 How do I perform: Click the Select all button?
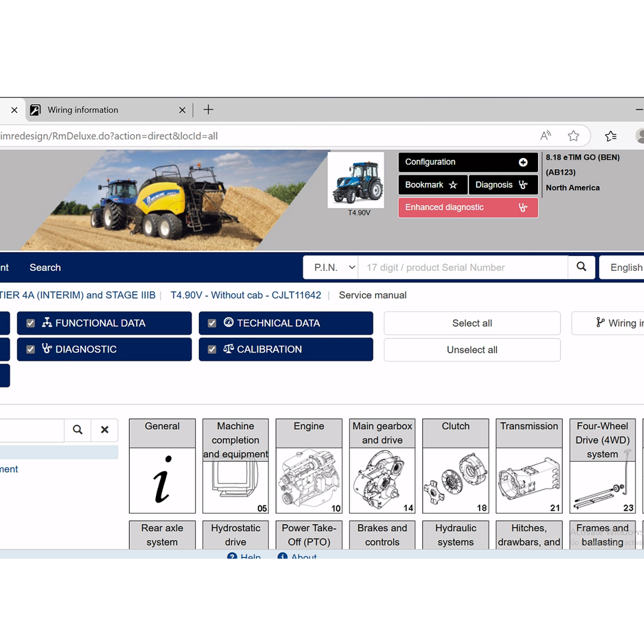472,323
